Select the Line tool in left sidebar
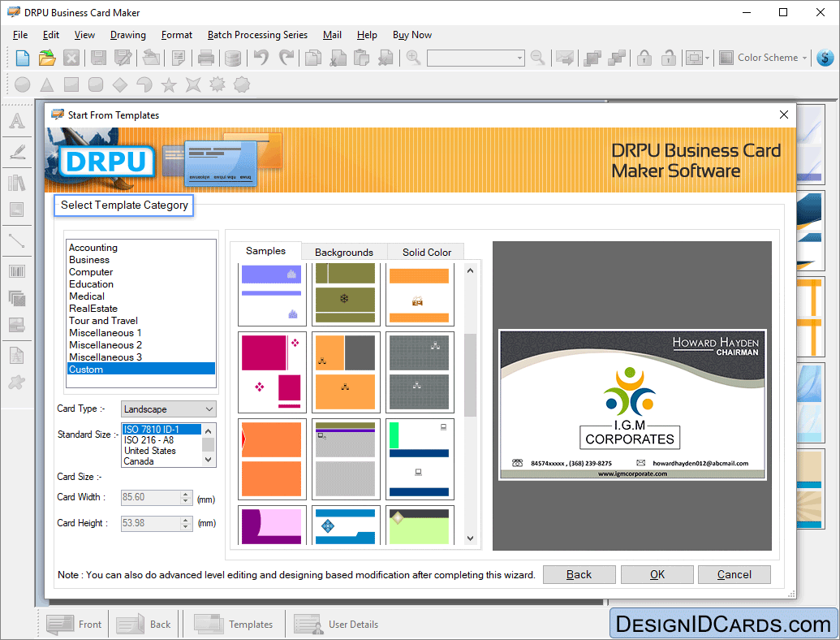This screenshot has height=640, width=840. click(16, 241)
